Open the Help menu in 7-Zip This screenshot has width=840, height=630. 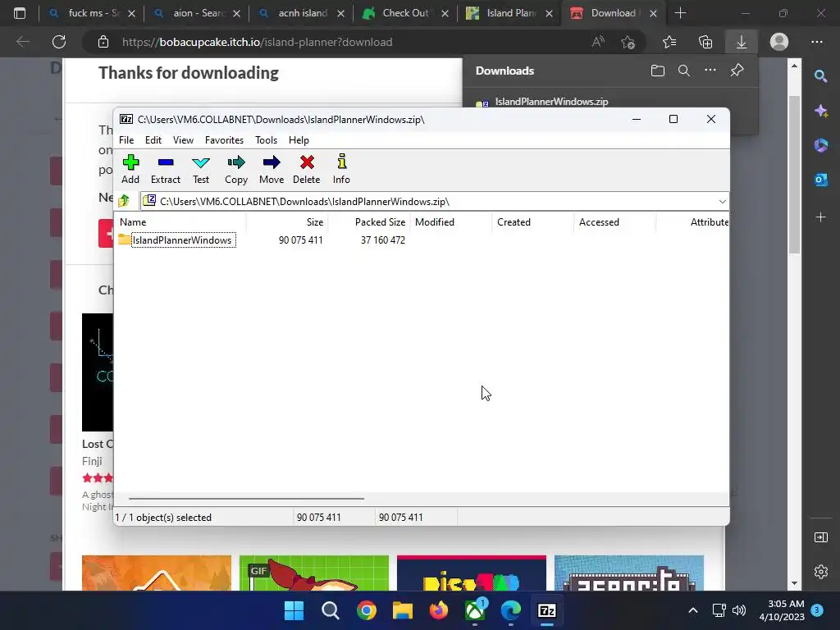(299, 139)
